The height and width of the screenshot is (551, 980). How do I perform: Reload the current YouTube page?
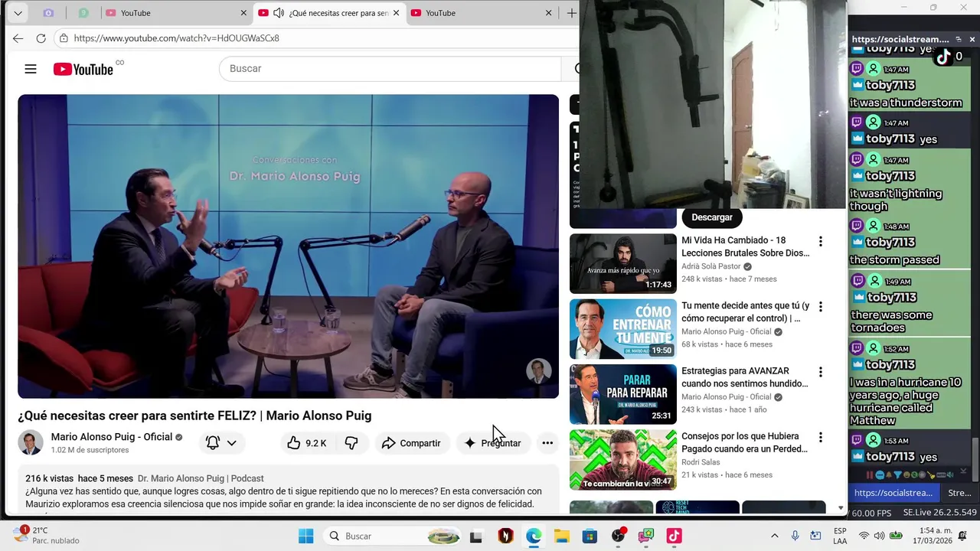41,37
